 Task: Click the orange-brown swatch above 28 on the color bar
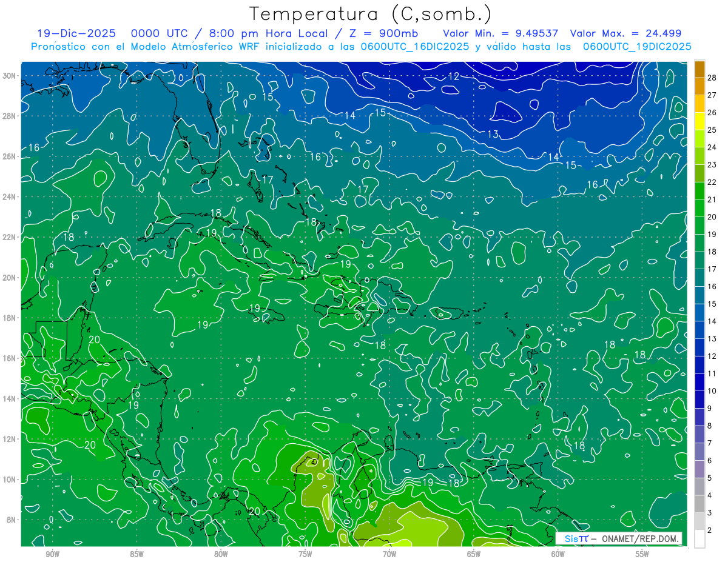point(699,69)
